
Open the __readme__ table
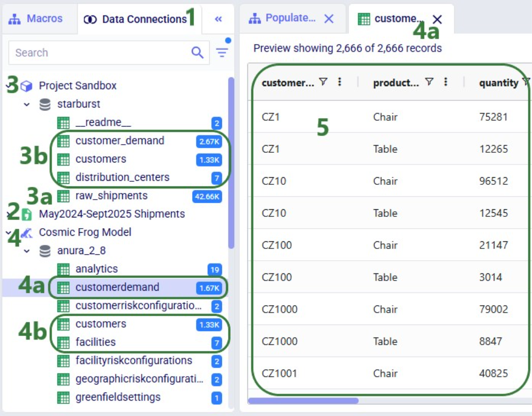[x=103, y=122]
